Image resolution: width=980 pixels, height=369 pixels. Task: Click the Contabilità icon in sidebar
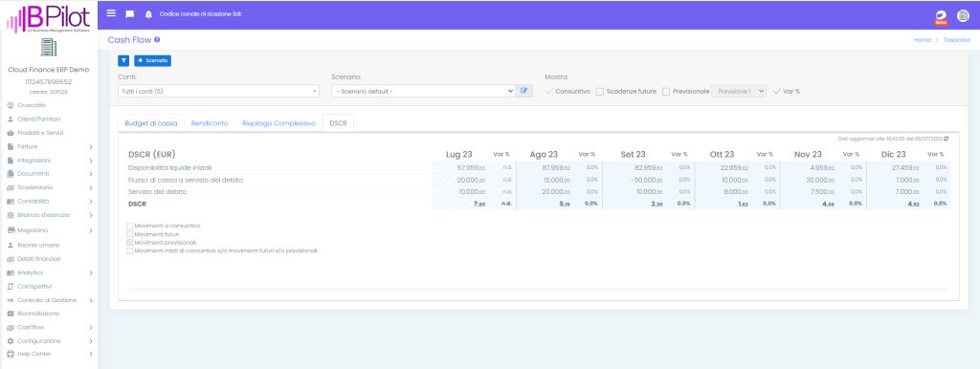click(10, 201)
